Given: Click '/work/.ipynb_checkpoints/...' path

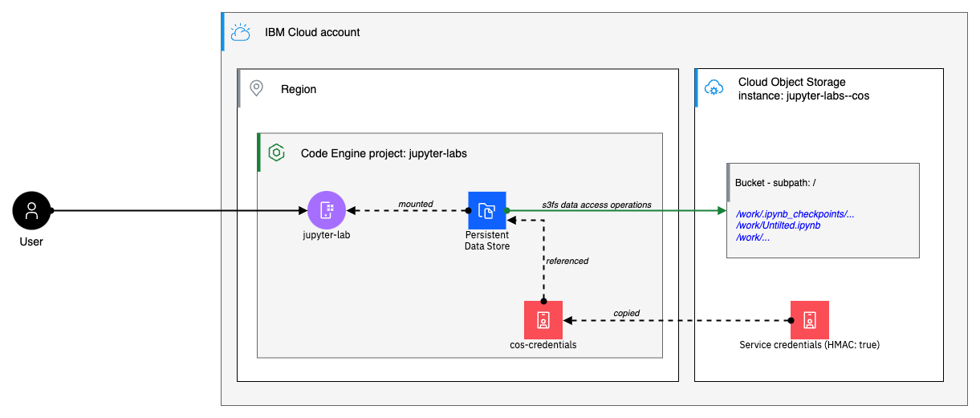Looking at the screenshot, I should pos(795,214).
